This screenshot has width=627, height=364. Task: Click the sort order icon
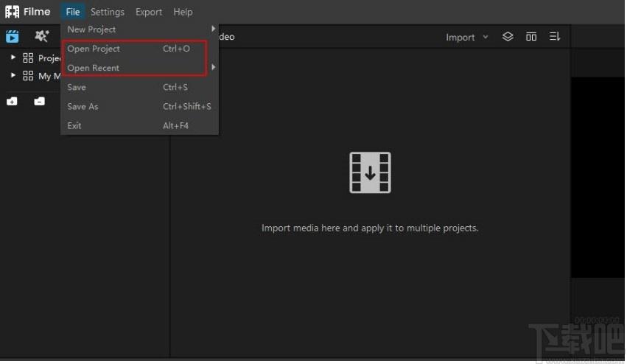click(555, 37)
